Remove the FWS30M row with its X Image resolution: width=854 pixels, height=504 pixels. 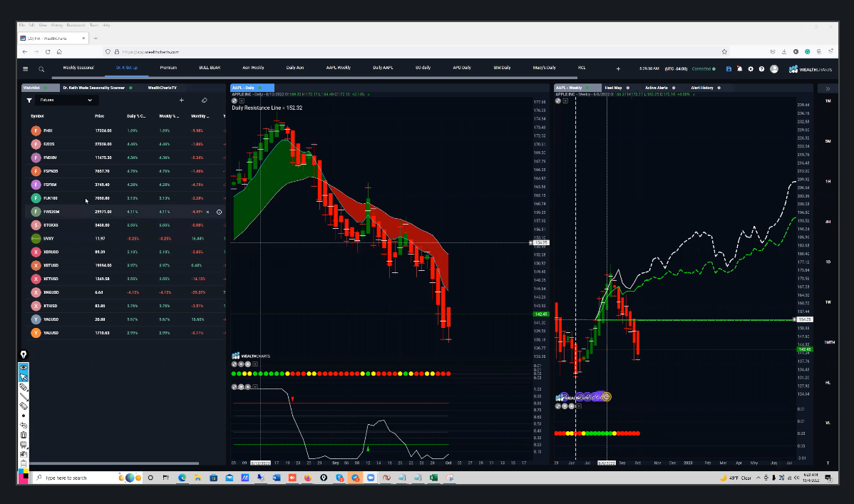207,212
